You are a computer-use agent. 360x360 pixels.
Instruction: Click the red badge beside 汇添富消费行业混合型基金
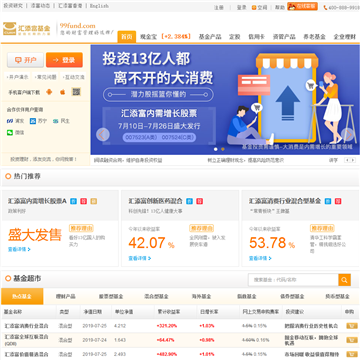338,201
